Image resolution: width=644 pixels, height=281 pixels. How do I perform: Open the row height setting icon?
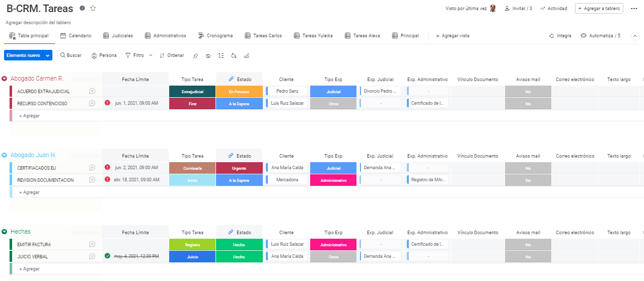pos(221,55)
